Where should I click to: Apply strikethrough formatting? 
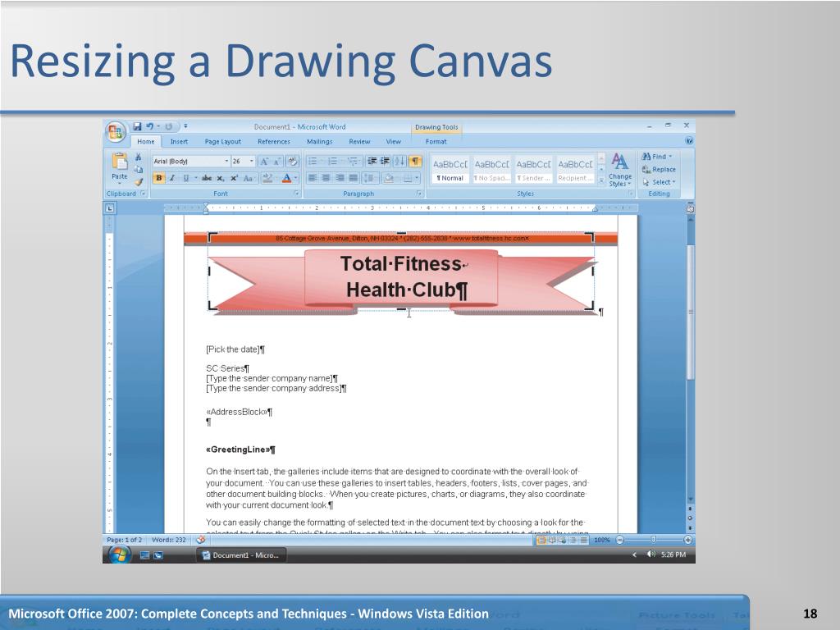click(206, 178)
